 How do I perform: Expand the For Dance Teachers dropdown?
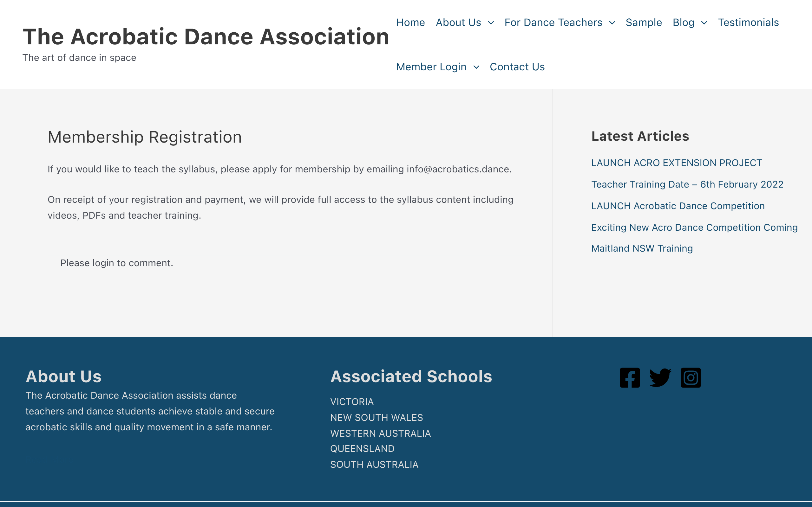[x=613, y=22]
